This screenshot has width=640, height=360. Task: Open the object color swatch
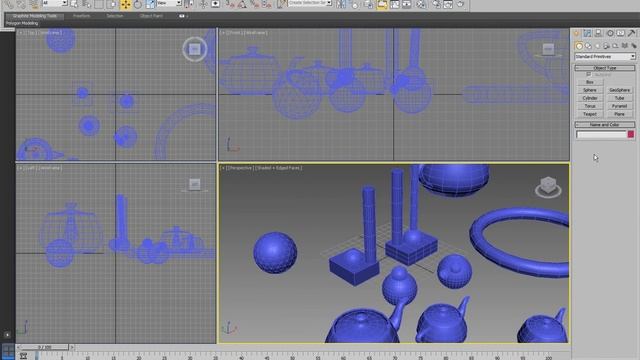[631, 134]
